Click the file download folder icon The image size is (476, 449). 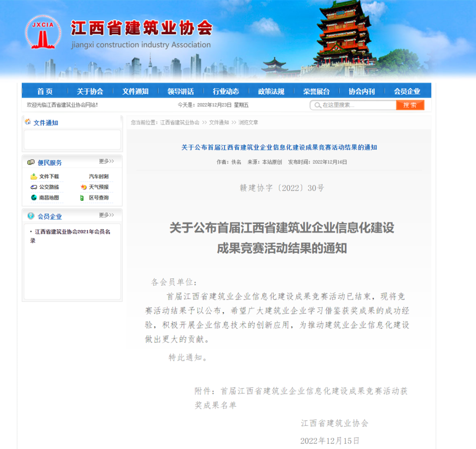click(33, 176)
